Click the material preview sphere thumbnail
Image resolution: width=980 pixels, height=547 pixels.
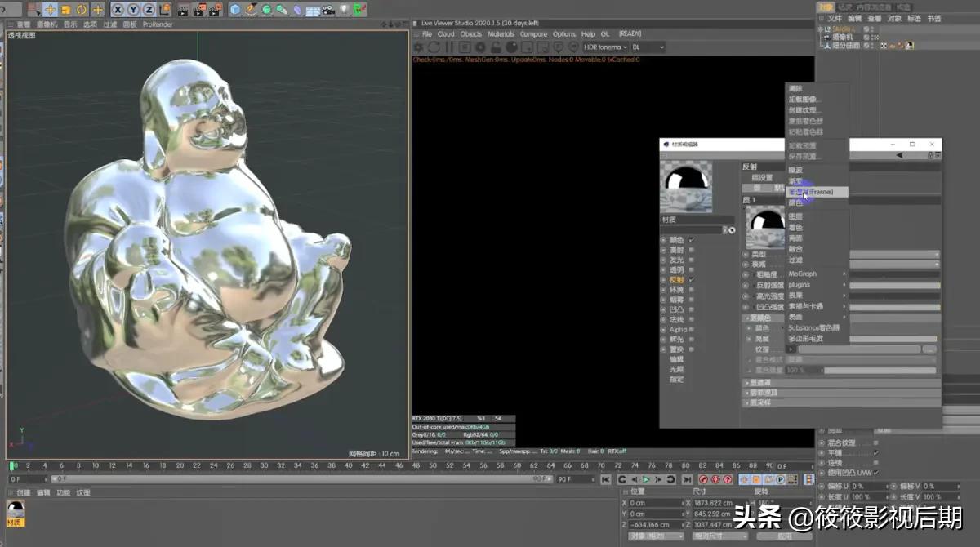tap(686, 186)
